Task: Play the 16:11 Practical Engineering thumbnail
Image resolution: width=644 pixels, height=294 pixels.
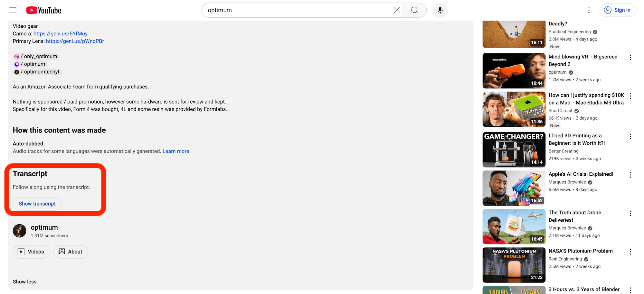Action: click(514, 34)
